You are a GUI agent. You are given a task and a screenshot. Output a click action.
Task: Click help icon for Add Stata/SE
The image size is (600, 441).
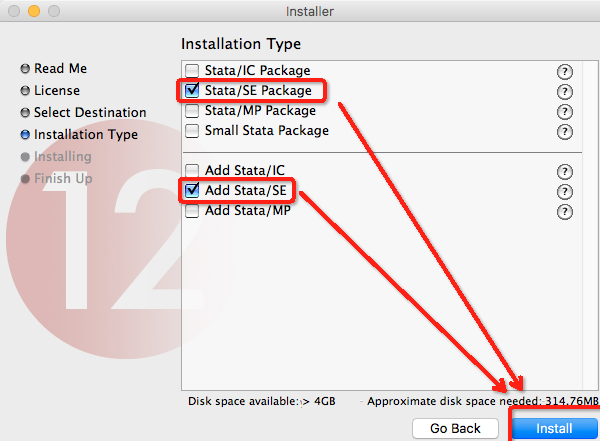click(565, 191)
